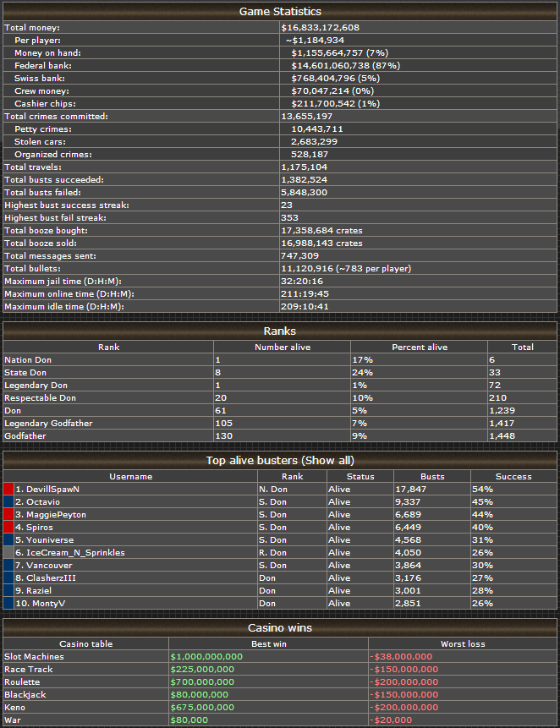
Task: Click the red color square beside MaggiePeyton
Action: tap(8, 514)
